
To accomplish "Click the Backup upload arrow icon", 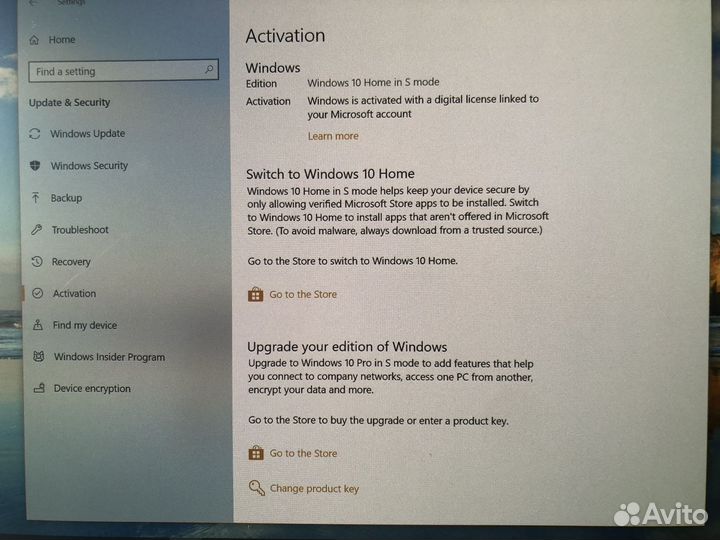I will 36,198.
